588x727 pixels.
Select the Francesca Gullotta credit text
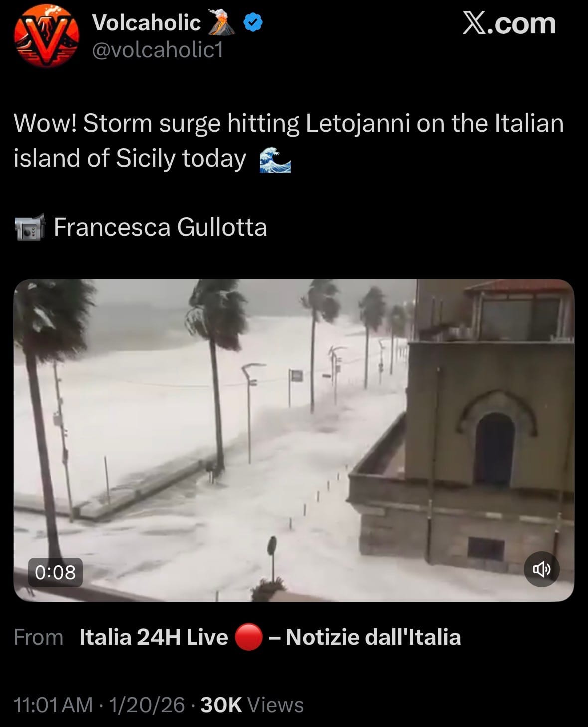(x=161, y=227)
